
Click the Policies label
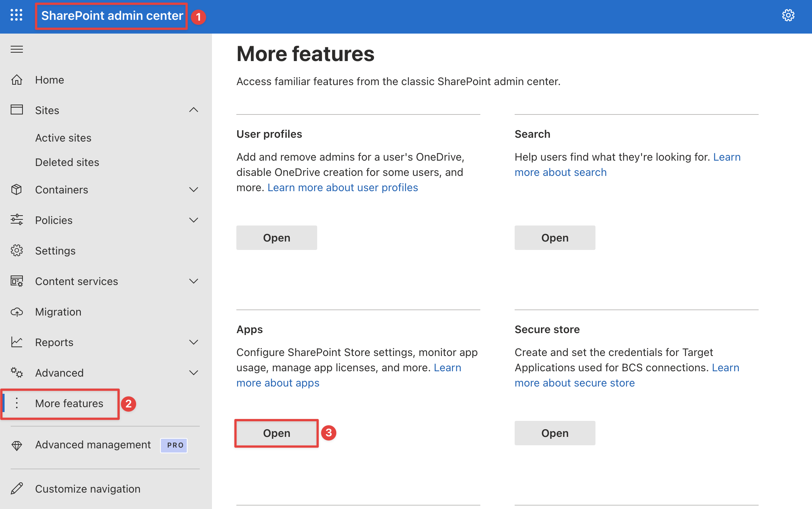tap(54, 220)
